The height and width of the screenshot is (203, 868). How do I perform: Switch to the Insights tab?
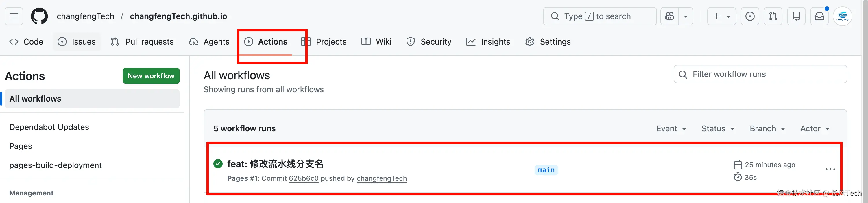tap(488, 42)
